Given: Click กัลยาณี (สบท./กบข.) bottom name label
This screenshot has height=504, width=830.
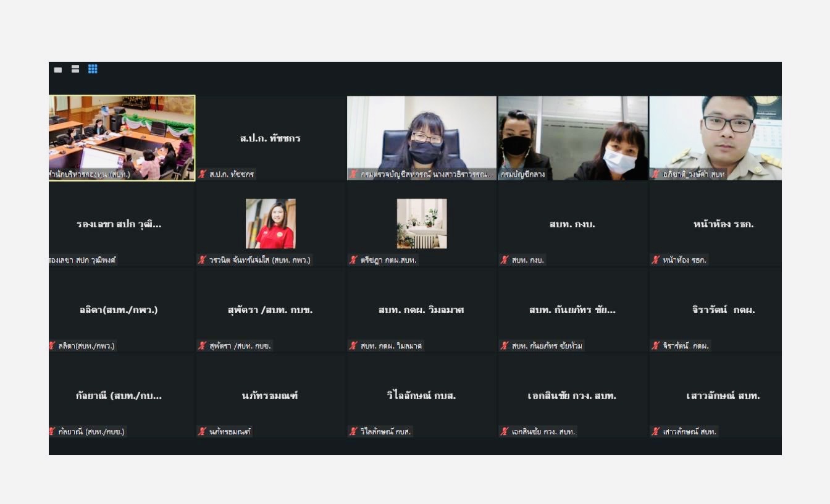Looking at the screenshot, I should click(x=91, y=432).
